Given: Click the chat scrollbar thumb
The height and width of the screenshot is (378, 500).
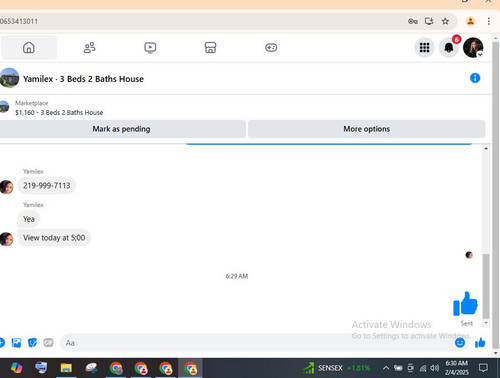Looking at the screenshot, I should click(x=486, y=286).
